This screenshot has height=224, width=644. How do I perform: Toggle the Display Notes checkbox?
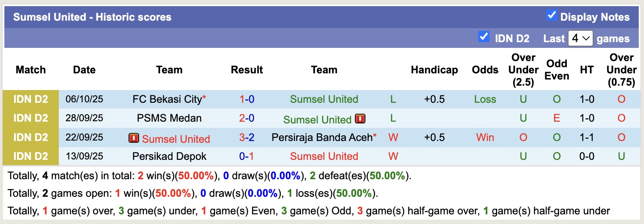(x=551, y=16)
